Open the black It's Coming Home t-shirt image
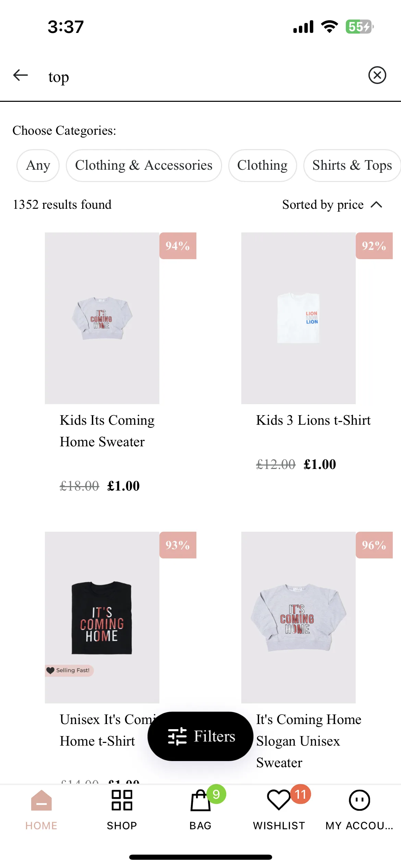The image size is (401, 868). coord(102,617)
